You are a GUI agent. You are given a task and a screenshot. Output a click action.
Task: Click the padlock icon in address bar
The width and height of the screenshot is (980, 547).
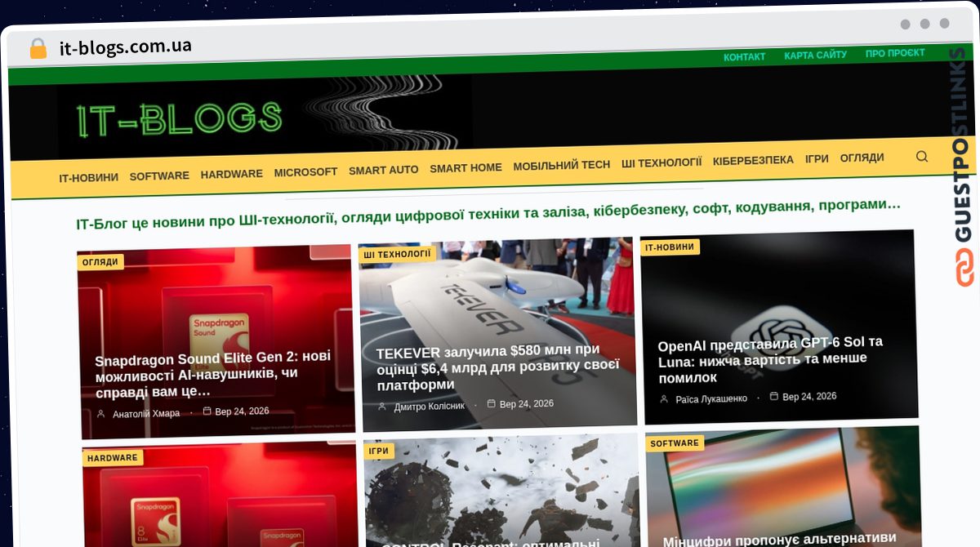[38, 48]
